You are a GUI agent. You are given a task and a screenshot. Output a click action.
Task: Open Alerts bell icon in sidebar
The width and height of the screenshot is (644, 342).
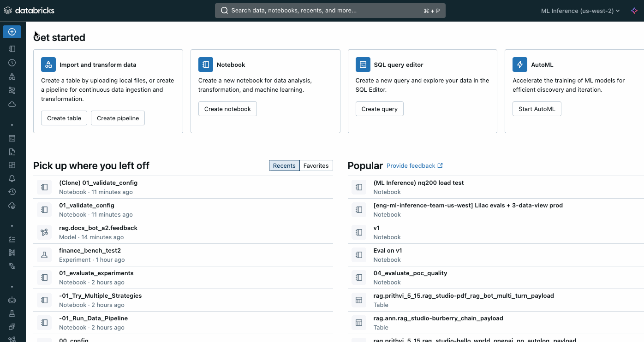(x=12, y=178)
